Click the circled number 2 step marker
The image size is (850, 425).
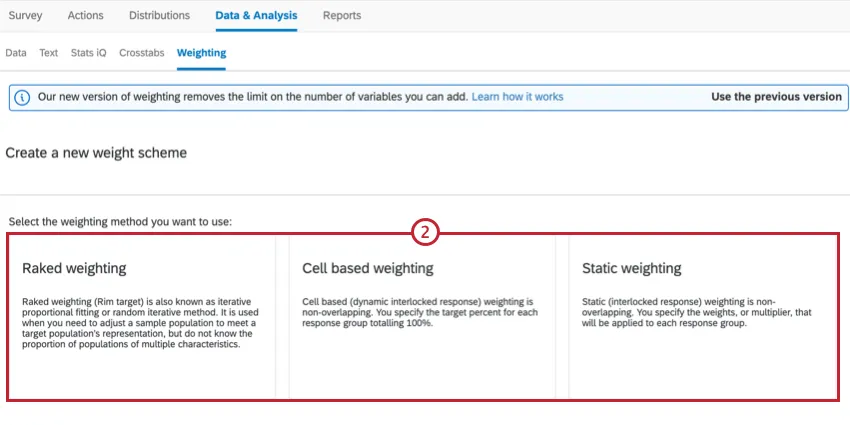(424, 233)
